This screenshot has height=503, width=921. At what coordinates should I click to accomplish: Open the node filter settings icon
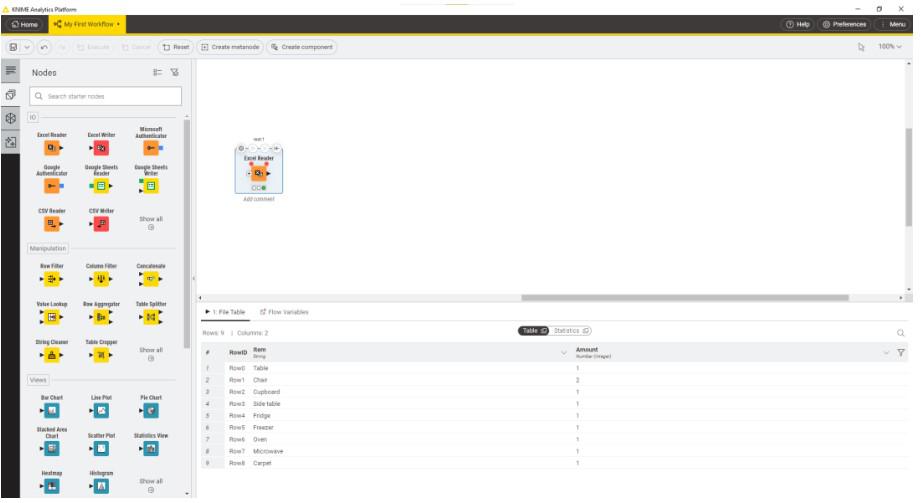click(x=174, y=72)
